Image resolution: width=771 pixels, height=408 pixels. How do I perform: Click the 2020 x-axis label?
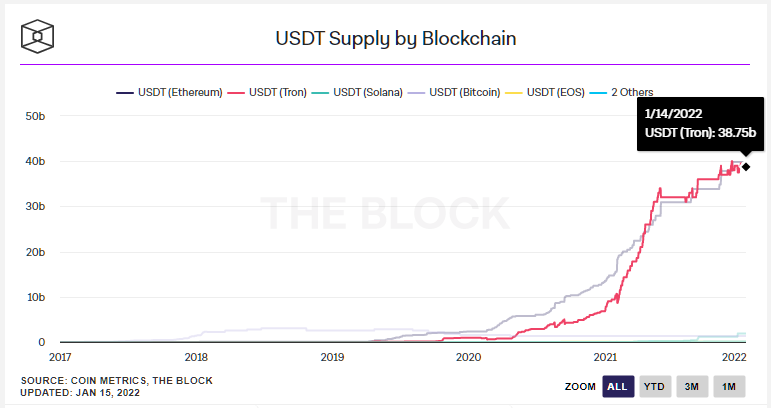pyautogui.click(x=468, y=357)
